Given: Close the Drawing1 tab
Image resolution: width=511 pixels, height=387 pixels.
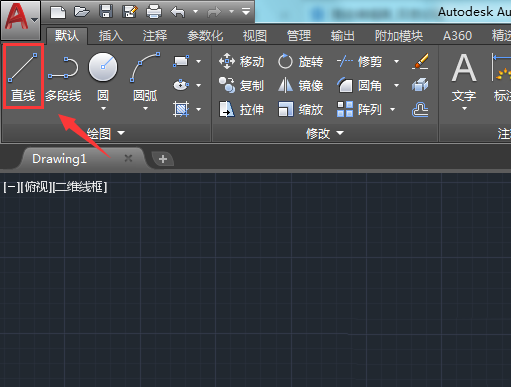Looking at the screenshot, I should [128, 158].
